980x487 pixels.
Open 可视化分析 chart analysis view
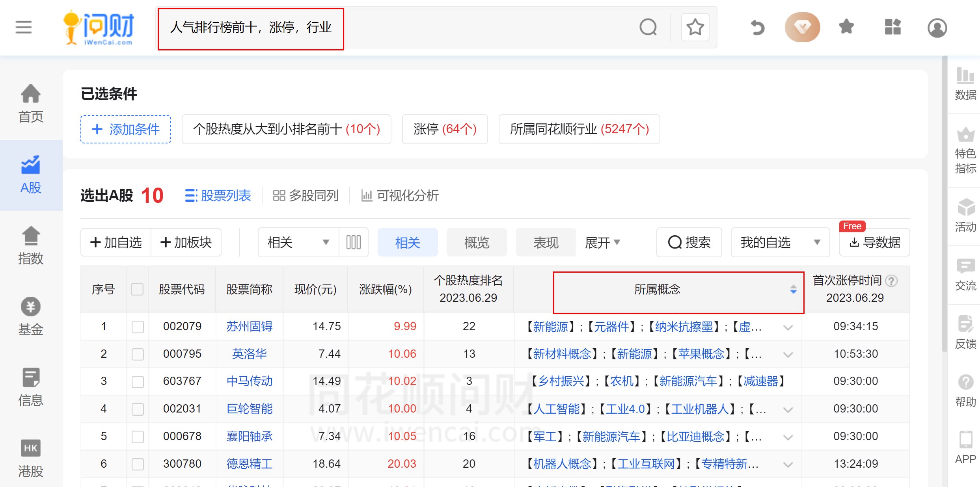pyautogui.click(x=400, y=195)
